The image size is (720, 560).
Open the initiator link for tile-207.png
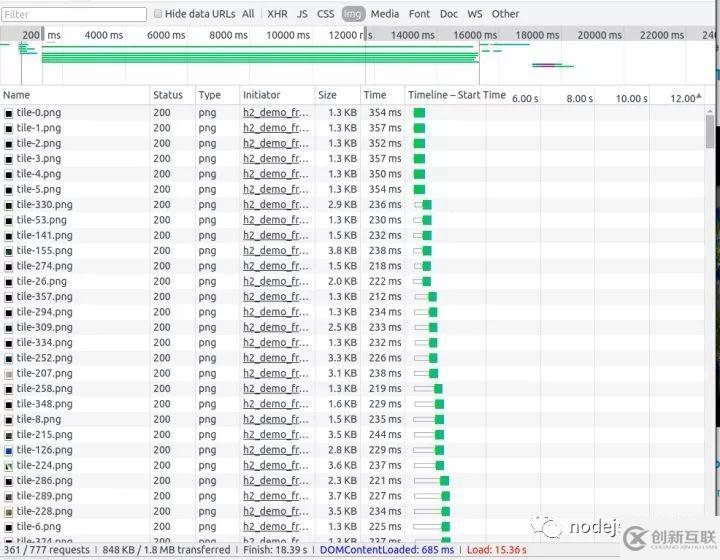(276, 373)
